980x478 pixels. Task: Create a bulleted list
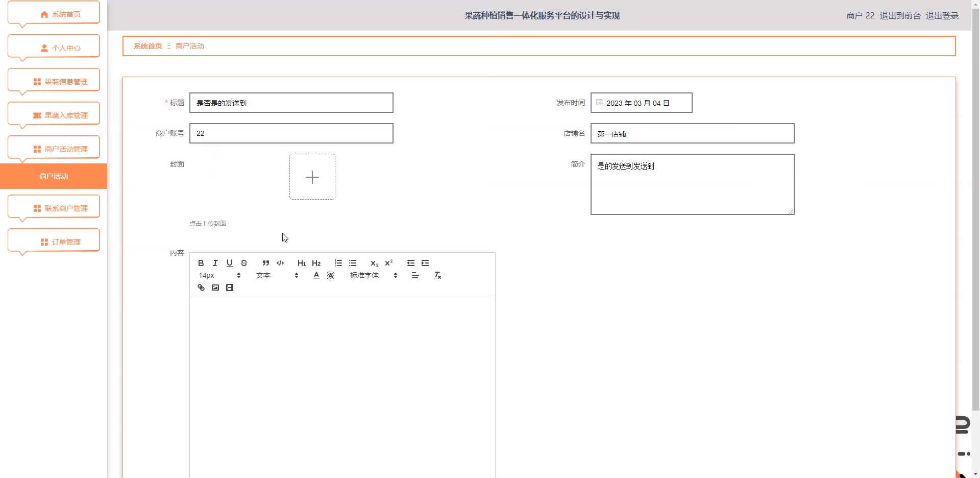coord(353,263)
